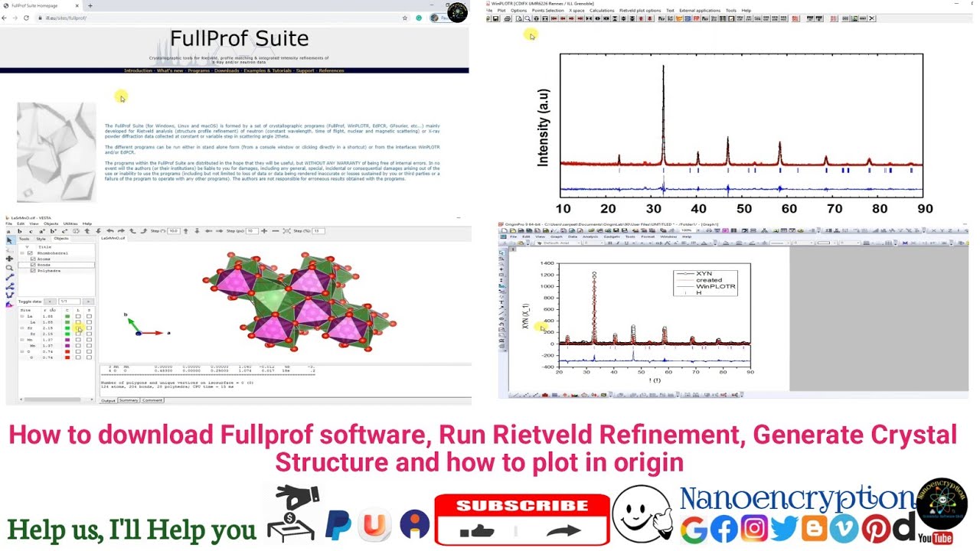Open the Analysis menu in OriginPro
Image resolution: width=980 pixels, height=551 pixels.
pyautogui.click(x=590, y=236)
